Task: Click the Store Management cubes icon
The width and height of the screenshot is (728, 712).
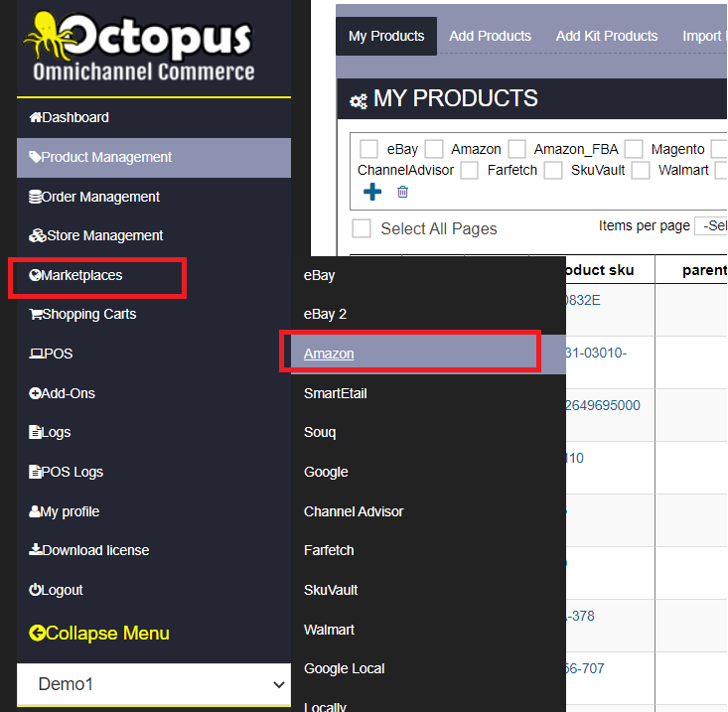Action: [38, 235]
